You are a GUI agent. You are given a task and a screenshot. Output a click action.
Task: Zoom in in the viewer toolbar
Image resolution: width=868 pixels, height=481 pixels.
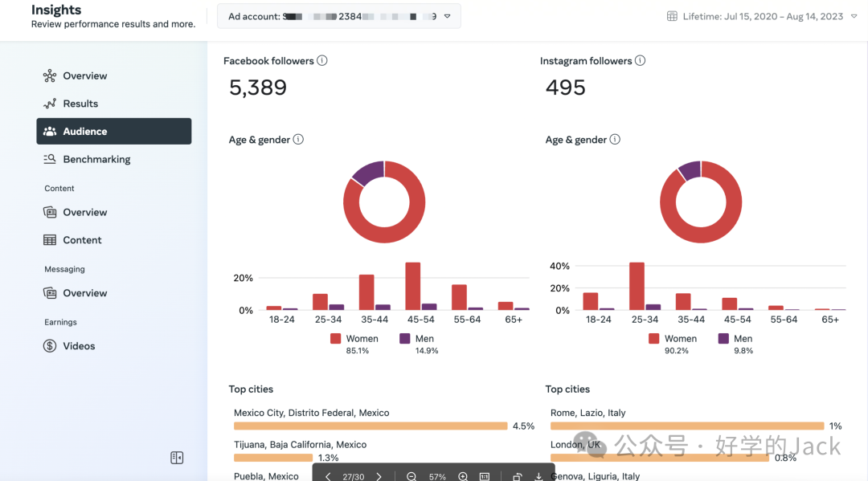(463, 476)
